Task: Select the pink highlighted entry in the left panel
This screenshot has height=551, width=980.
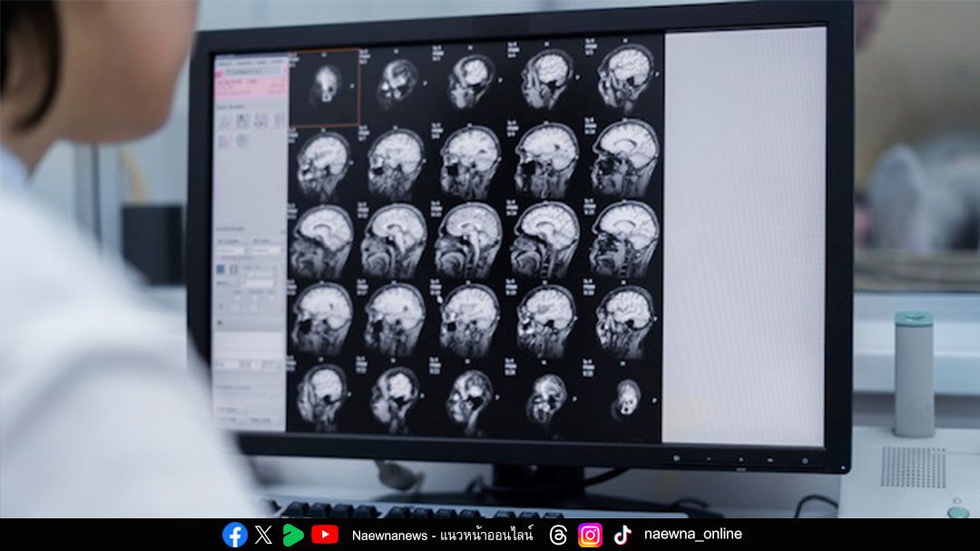Action: point(250,84)
